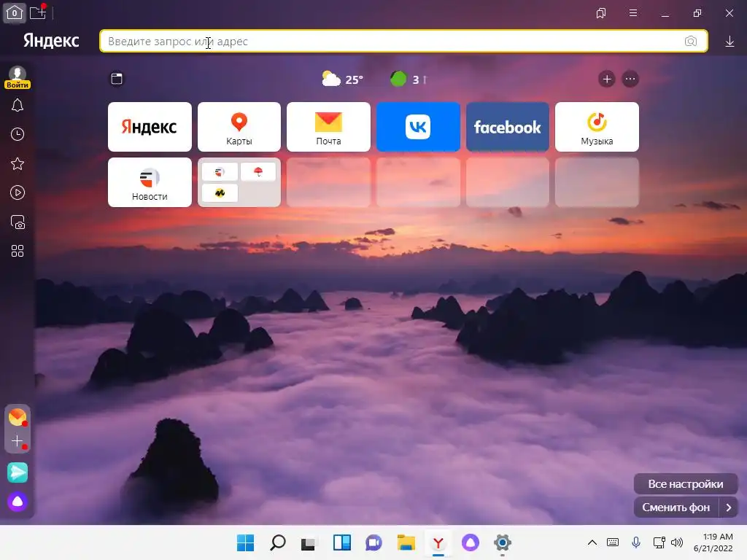Click the Сменить фон button
747x560 pixels.
[x=676, y=507]
